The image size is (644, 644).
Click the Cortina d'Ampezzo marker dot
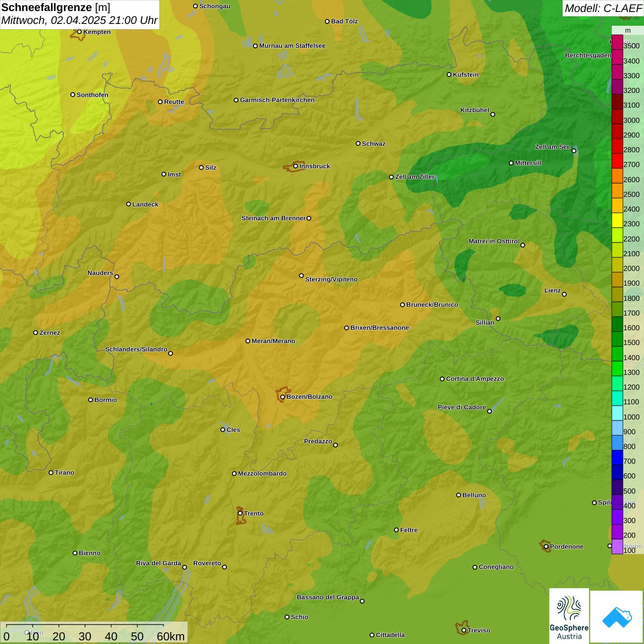(442, 379)
